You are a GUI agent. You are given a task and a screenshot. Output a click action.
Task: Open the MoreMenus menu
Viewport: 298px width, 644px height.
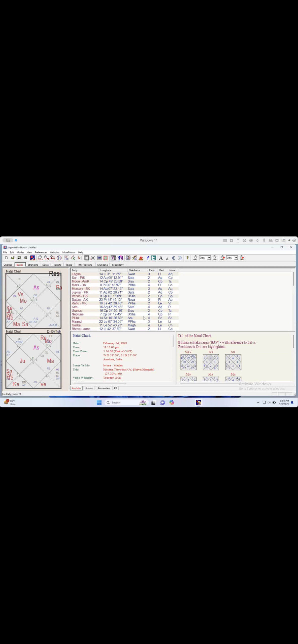point(69,252)
